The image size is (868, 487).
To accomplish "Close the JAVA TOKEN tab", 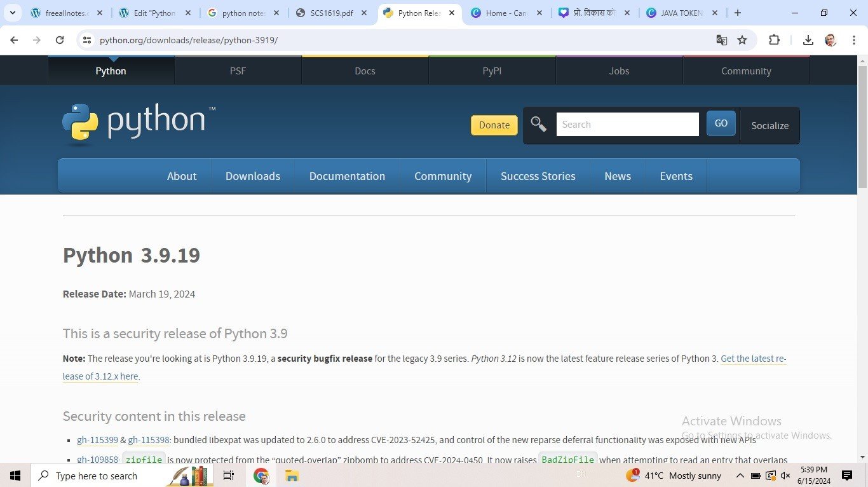I will click(x=715, y=13).
